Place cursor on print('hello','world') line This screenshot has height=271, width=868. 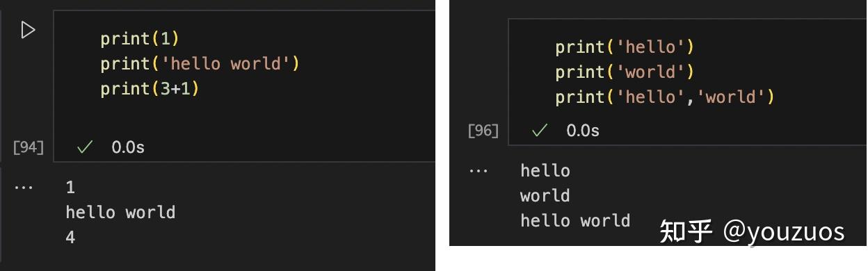tap(664, 97)
